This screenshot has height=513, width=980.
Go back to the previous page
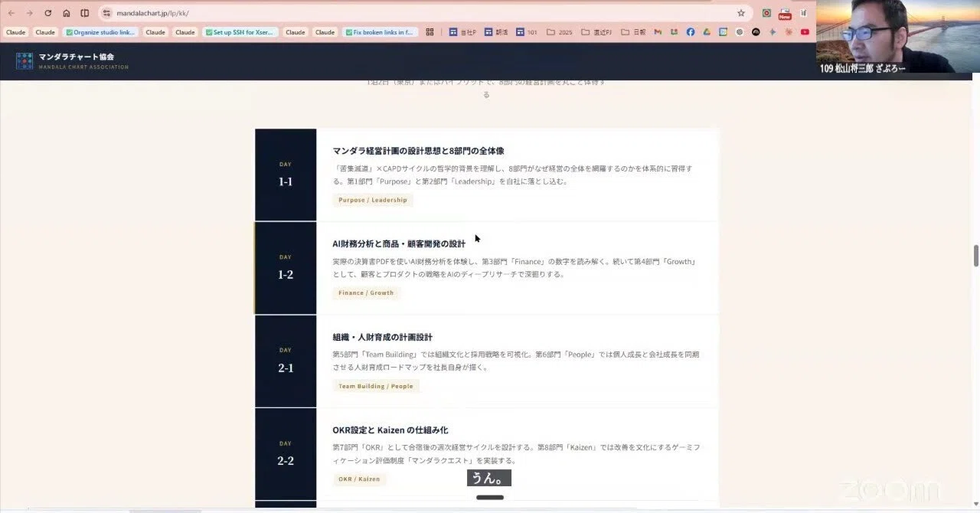(11, 13)
